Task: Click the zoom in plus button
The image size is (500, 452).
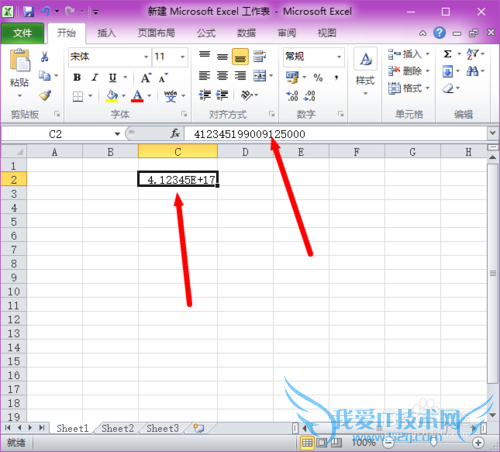Action: click(x=478, y=443)
